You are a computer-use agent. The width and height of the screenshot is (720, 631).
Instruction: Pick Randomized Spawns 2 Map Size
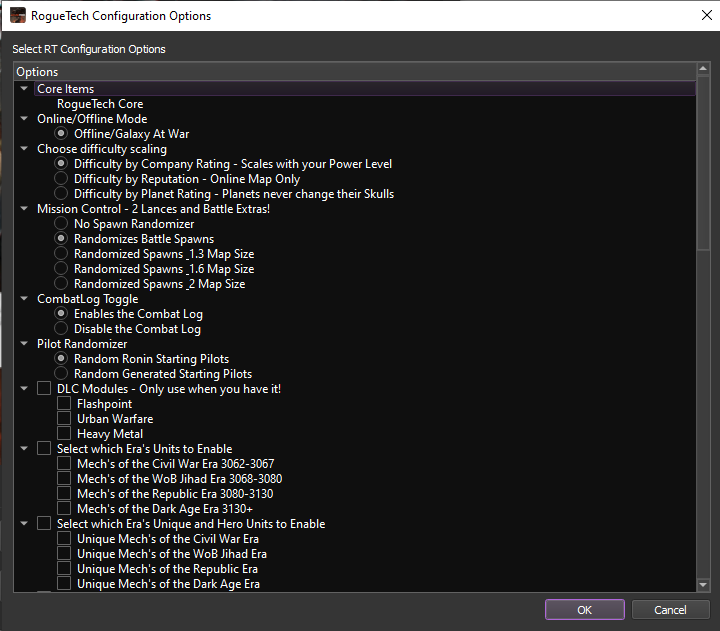click(61, 283)
